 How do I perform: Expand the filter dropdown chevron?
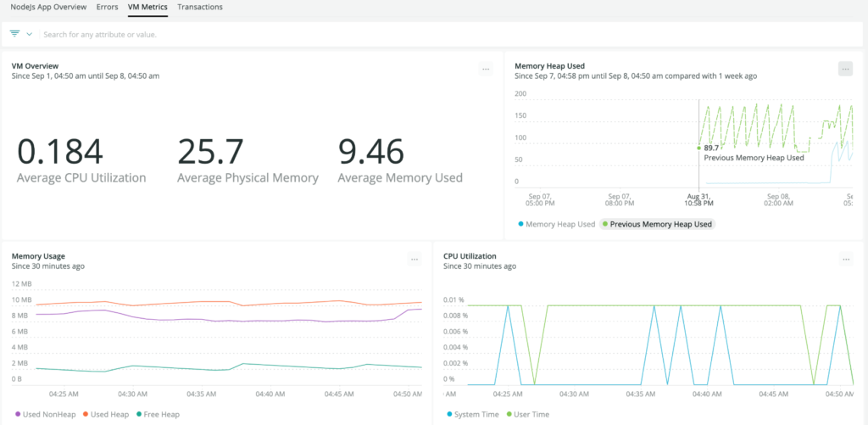click(30, 34)
